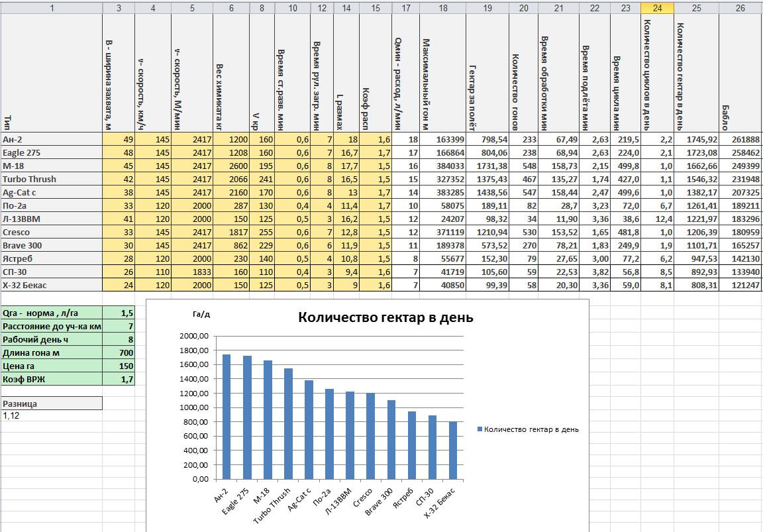Screen dimensions: 763x532
Task: Click the 'Разница' cell
Action: pyautogui.click(x=52, y=403)
